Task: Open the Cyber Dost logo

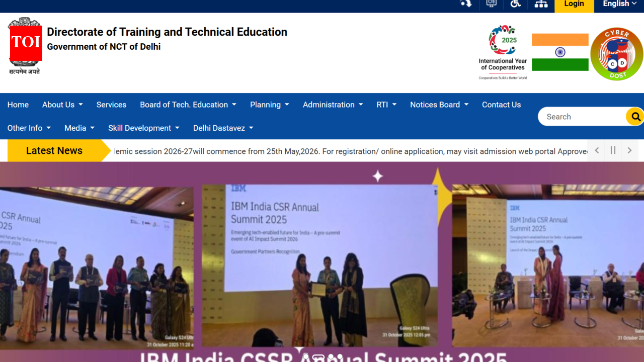Action: (617, 54)
